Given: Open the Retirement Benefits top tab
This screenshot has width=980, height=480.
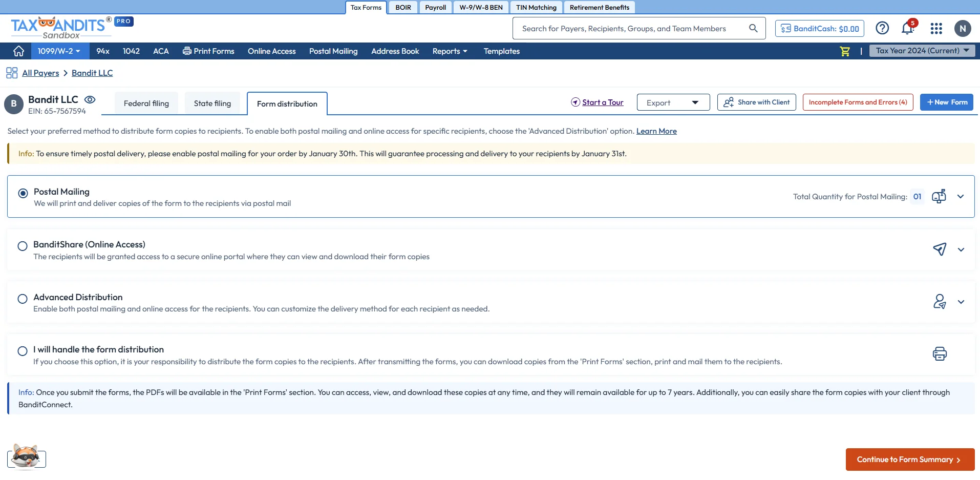Looking at the screenshot, I should 599,7.
